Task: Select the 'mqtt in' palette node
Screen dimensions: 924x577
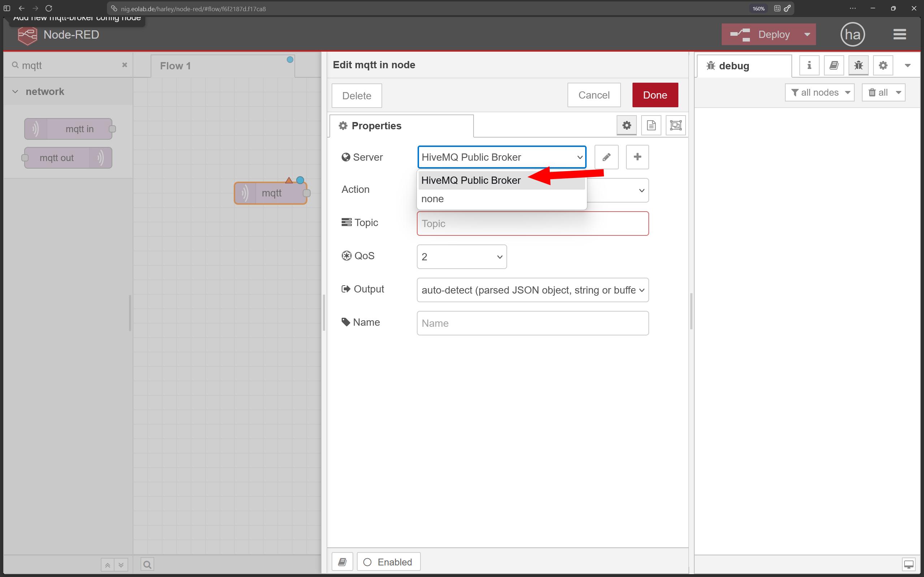Action: point(69,129)
